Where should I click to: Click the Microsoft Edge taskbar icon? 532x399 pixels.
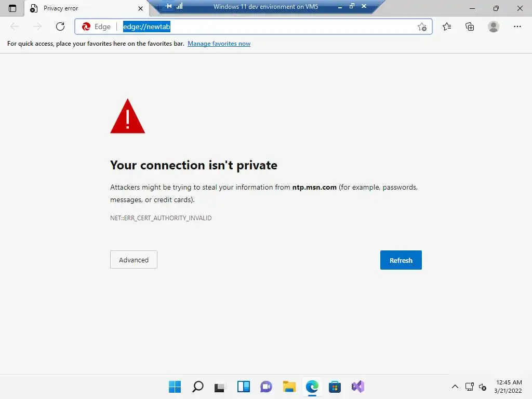(x=312, y=387)
